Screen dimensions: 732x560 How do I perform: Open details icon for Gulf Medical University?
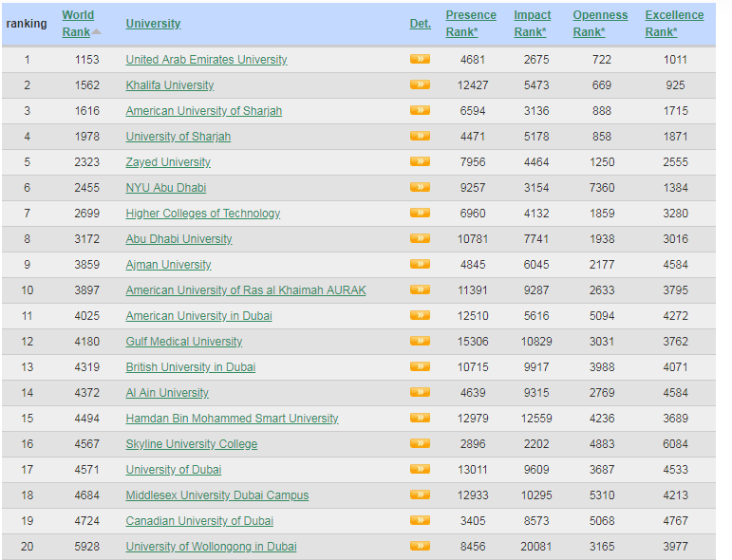click(420, 341)
